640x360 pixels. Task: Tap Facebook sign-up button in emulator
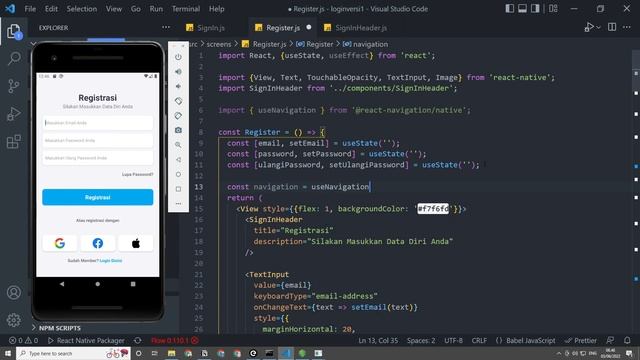point(98,243)
